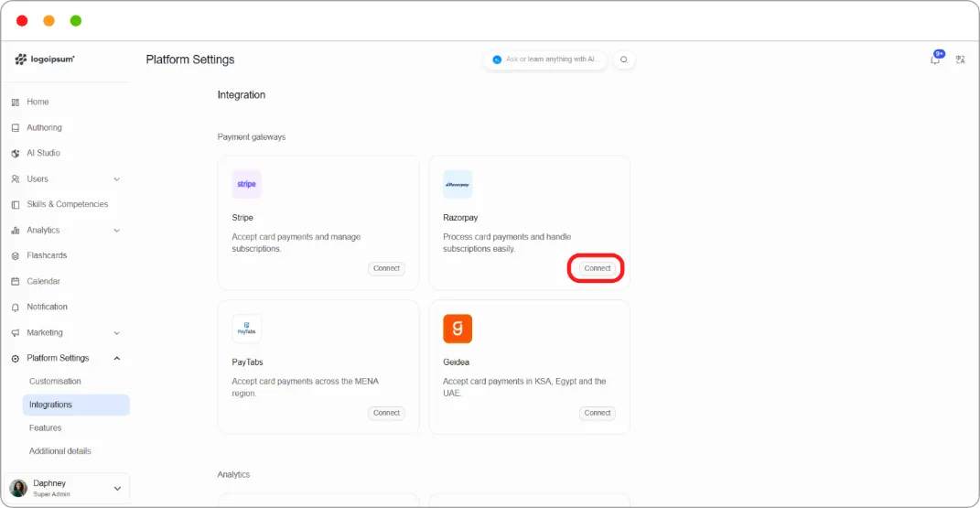Screen dimensions: 980x508
Task: Click the red close window button
Action: tap(22, 21)
